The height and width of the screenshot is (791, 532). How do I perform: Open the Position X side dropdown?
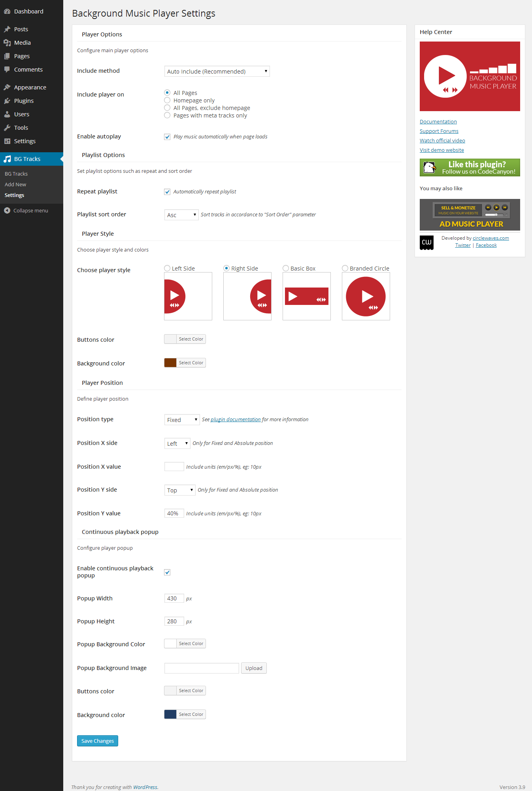177,443
